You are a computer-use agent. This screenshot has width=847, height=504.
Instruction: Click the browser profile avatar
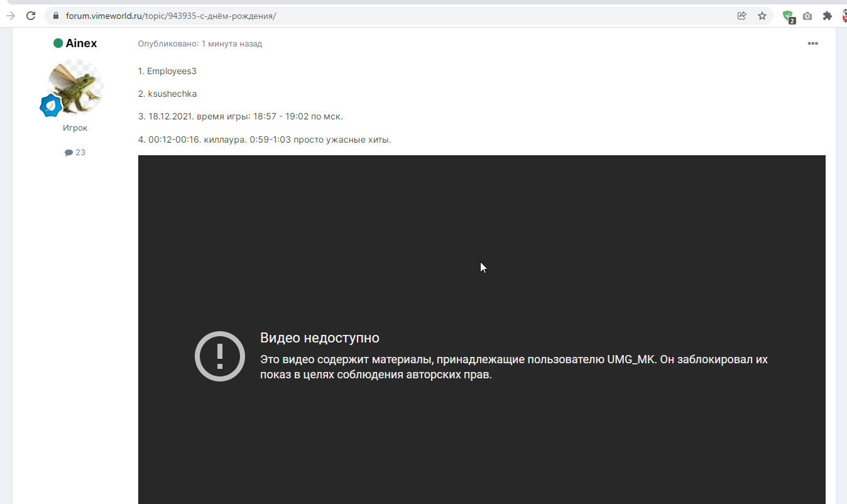[844, 16]
